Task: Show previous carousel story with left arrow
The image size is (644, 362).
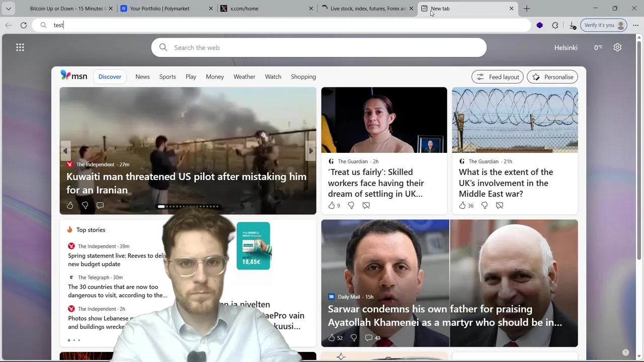Action: pyautogui.click(x=65, y=151)
